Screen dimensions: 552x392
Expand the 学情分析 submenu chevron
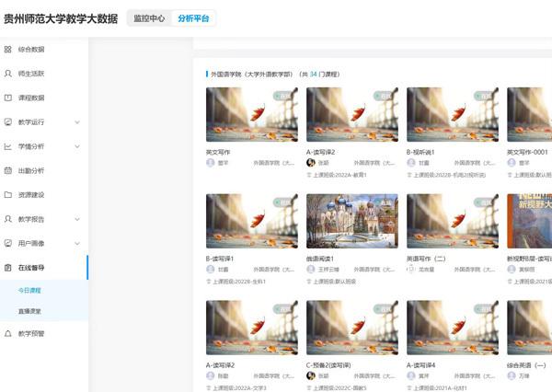click(77, 146)
